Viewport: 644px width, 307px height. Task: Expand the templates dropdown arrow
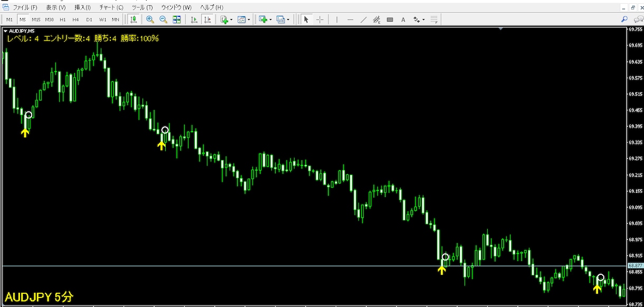(250, 20)
